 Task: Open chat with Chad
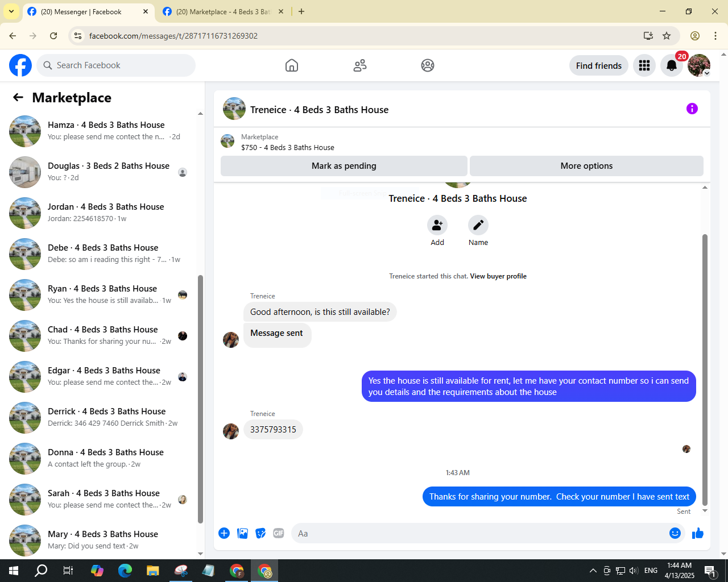pyautogui.click(x=102, y=336)
